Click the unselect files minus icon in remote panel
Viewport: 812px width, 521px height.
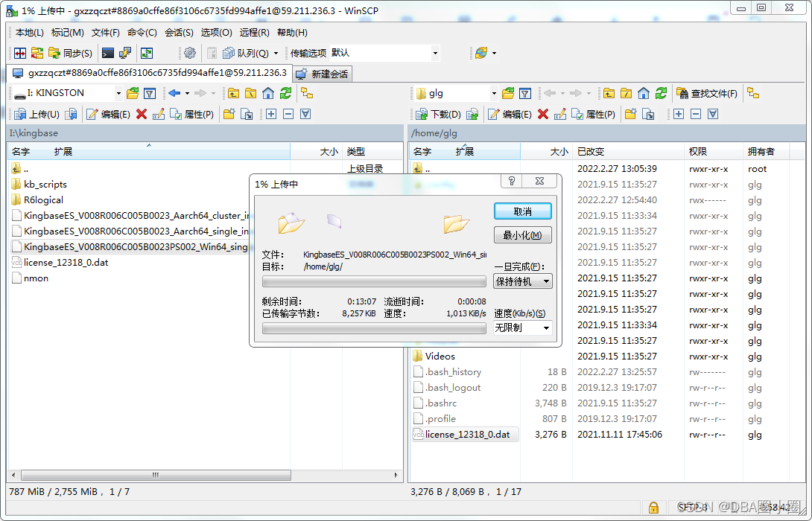696,114
